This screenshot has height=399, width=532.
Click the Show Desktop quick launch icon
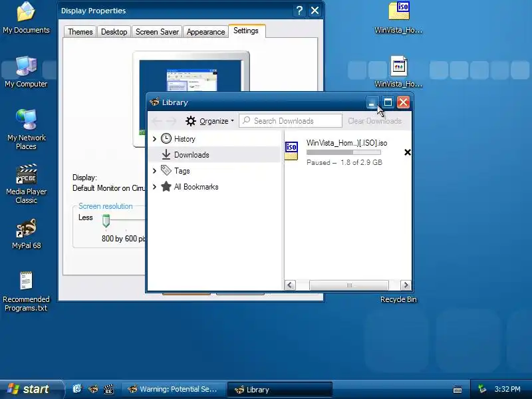77,389
